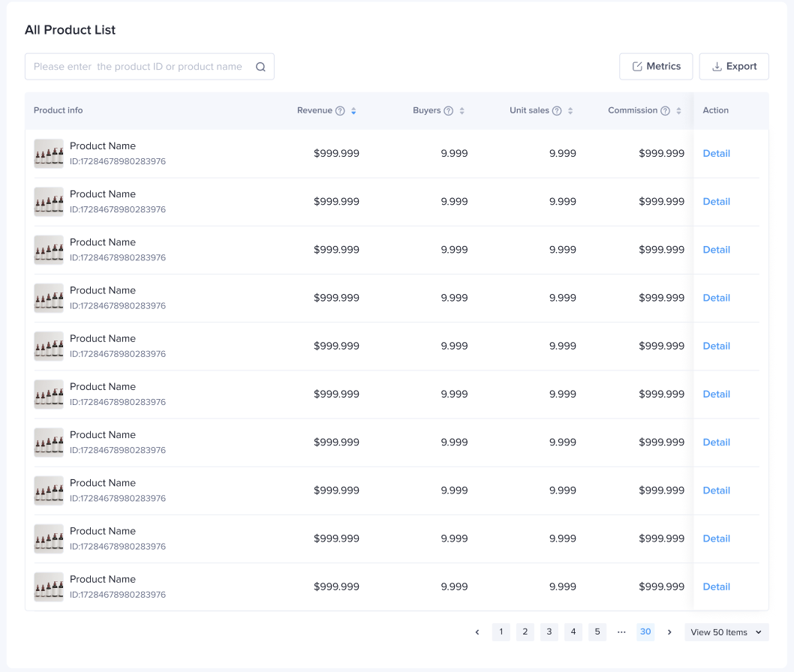794x672 pixels.
Task: Click the Buyers help question-mark icon
Action: point(449,111)
